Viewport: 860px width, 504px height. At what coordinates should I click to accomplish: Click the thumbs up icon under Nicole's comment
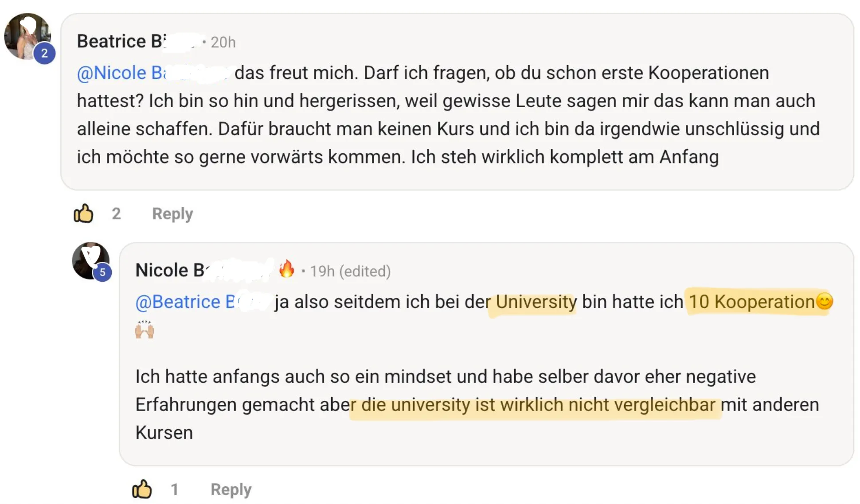[x=142, y=489]
